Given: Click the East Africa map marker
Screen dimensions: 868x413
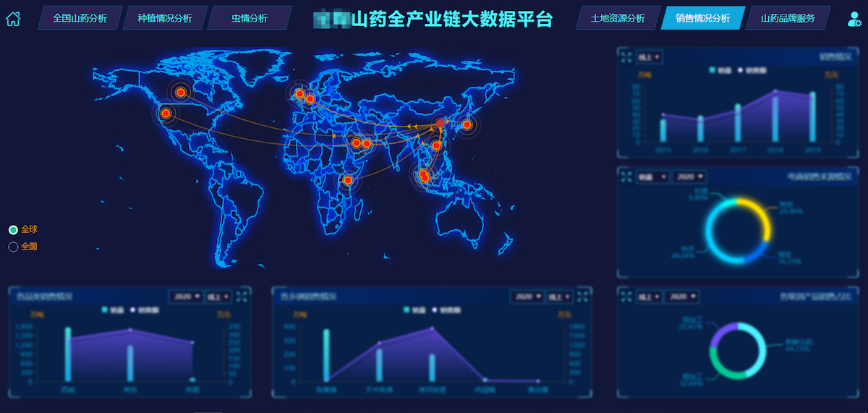Looking at the screenshot, I should pos(348,180).
